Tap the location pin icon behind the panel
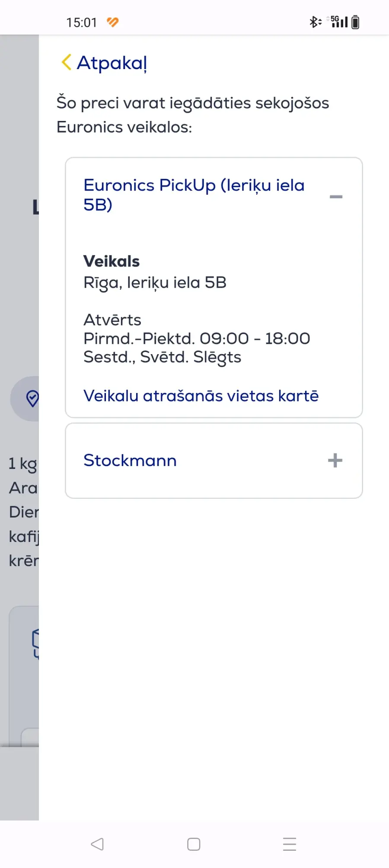 (x=32, y=398)
